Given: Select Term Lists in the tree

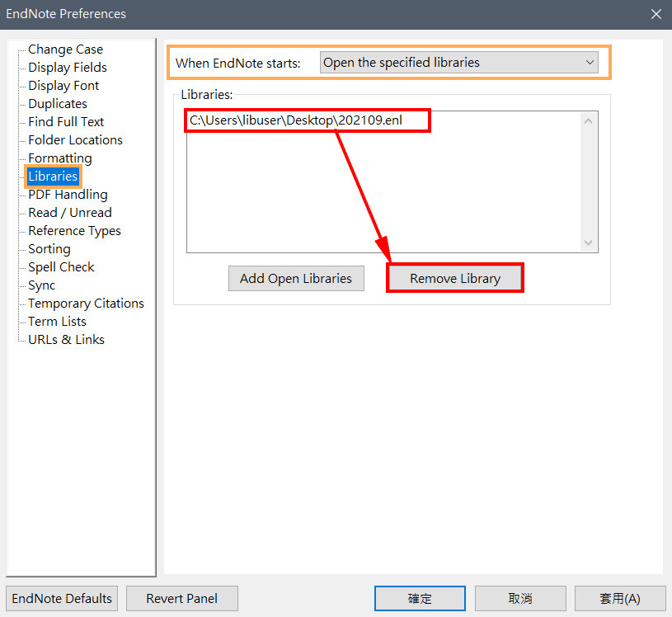Looking at the screenshot, I should click(57, 322).
